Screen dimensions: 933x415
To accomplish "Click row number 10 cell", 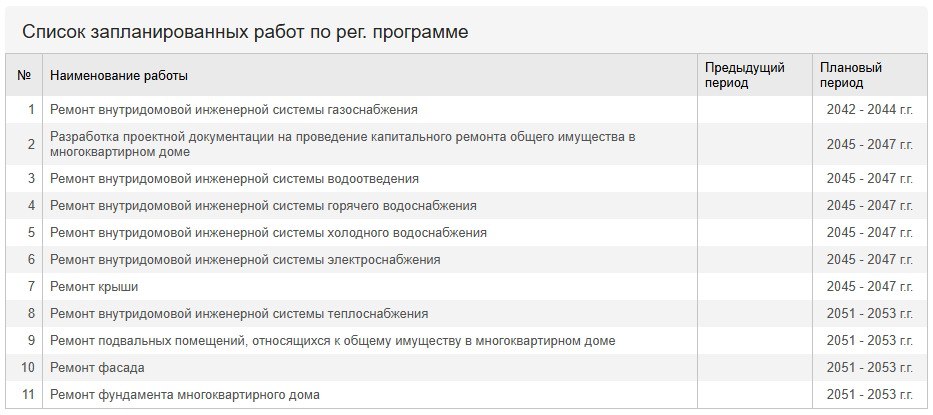I will [28, 367].
